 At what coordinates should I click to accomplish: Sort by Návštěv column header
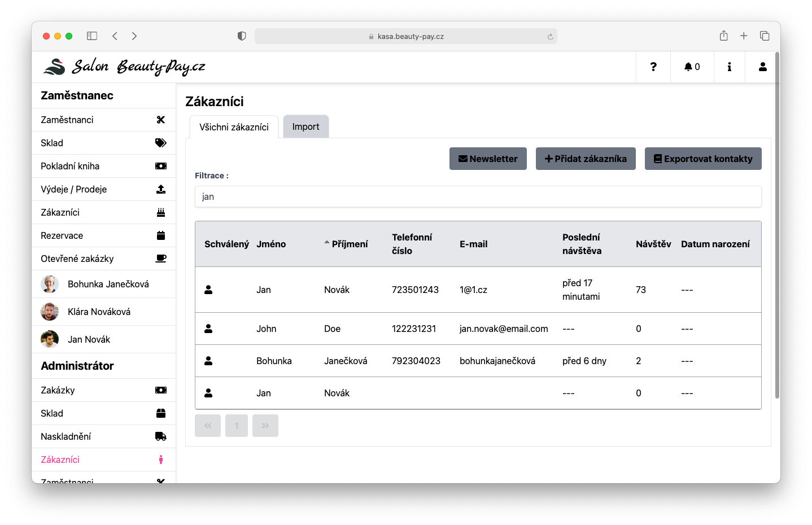(653, 244)
